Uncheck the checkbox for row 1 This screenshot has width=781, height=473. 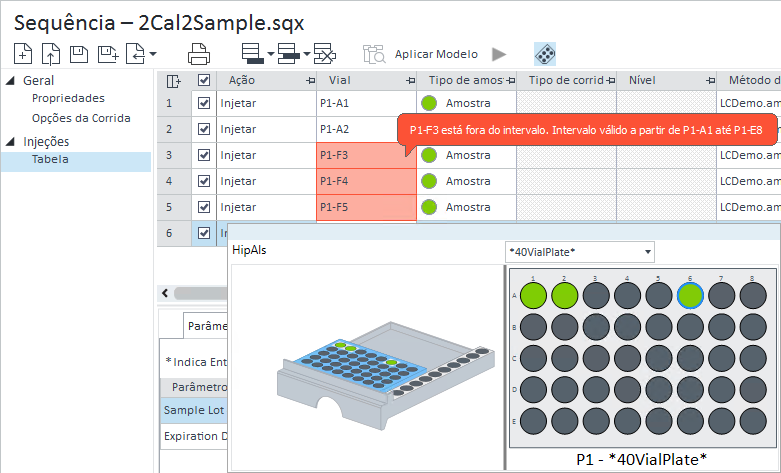click(204, 103)
